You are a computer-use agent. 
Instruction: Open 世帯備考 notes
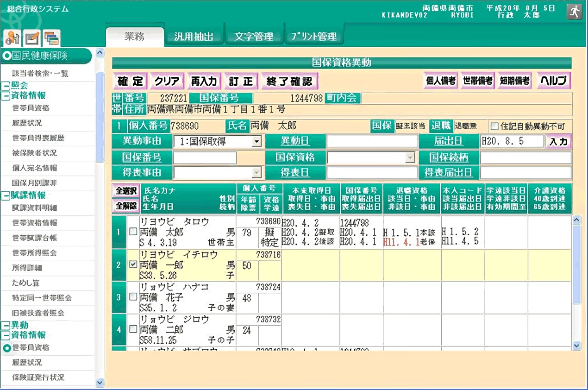pyautogui.click(x=478, y=81)
